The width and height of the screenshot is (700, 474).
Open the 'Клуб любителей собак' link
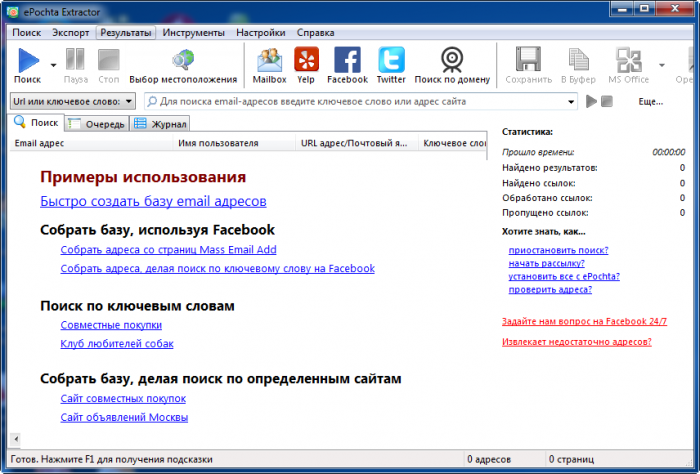116,344
